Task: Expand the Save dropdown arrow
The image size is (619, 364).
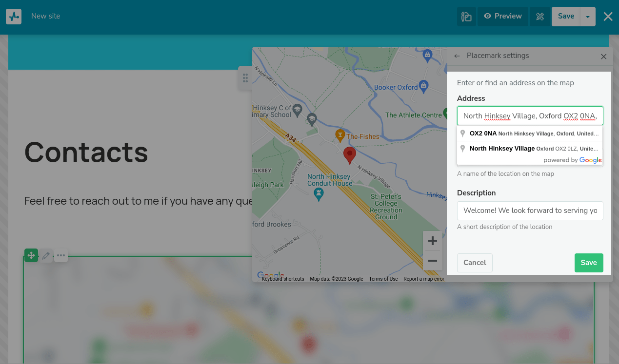Action: point(588,17)
